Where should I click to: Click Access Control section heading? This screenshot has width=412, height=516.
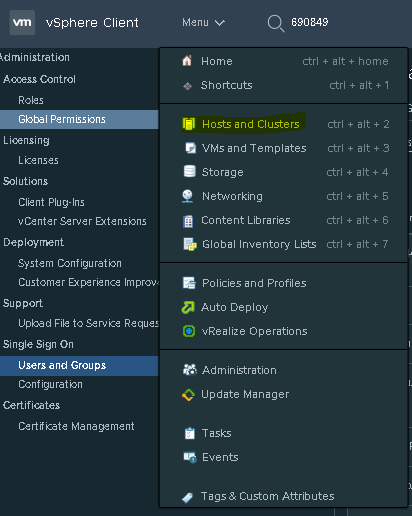(x=39, y=79)
